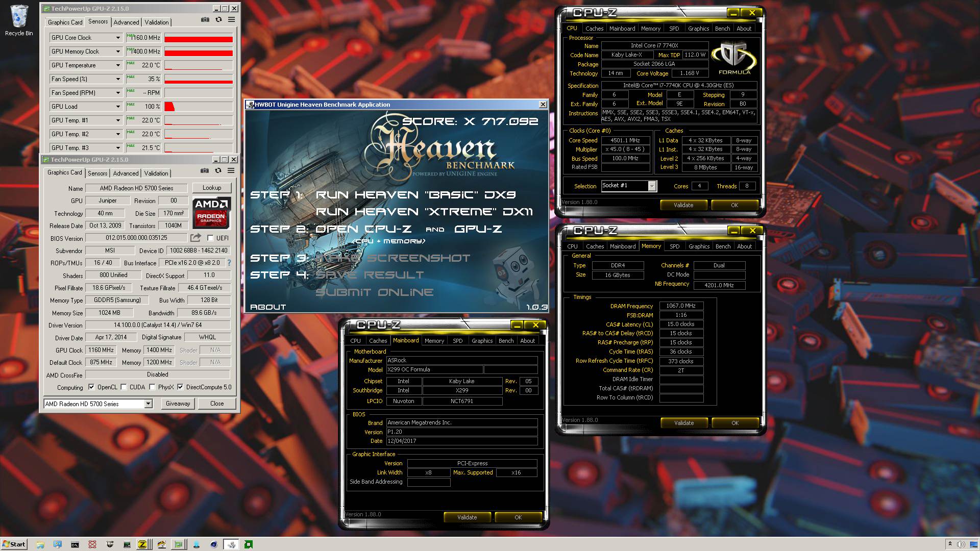Click paint-style icon on taskbar
Screen dimensions: 980x551
tap(162, 544)
